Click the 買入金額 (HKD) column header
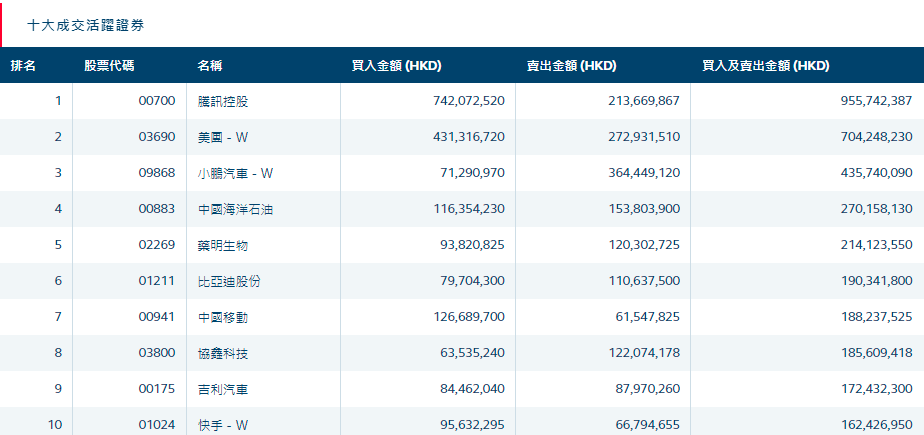924x435 pixels. 397,66
